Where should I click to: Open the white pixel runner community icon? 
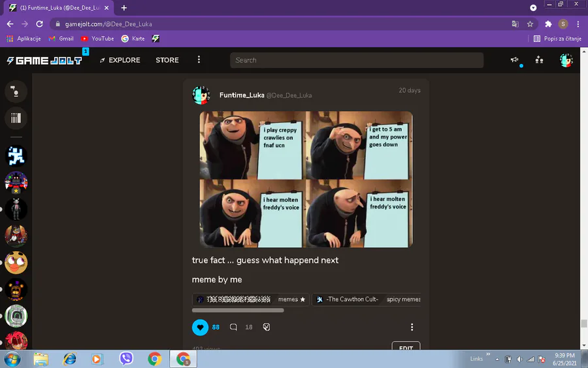point(16,156)
